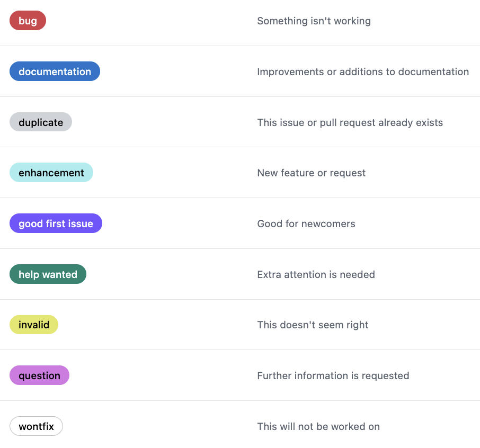Click "This will not be worked on" description
This screenshot has height=448, width=480.
tap(318, 426)
